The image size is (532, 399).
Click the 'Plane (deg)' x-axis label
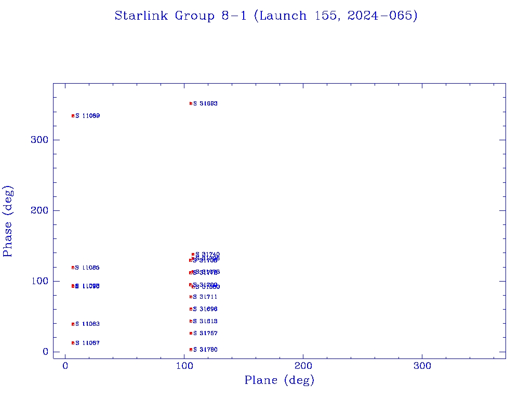280,380
